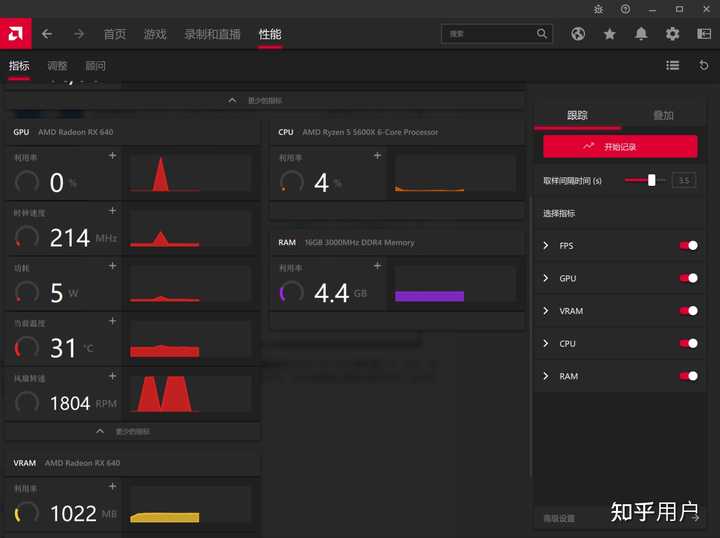Expand the RAM metrics chevron
The height and width of the screenshot is (538, 720).
(546, 376)
